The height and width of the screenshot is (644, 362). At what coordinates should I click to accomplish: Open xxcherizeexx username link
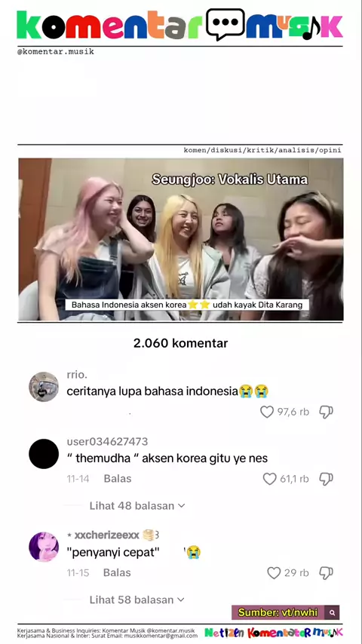tap(107, 535)
